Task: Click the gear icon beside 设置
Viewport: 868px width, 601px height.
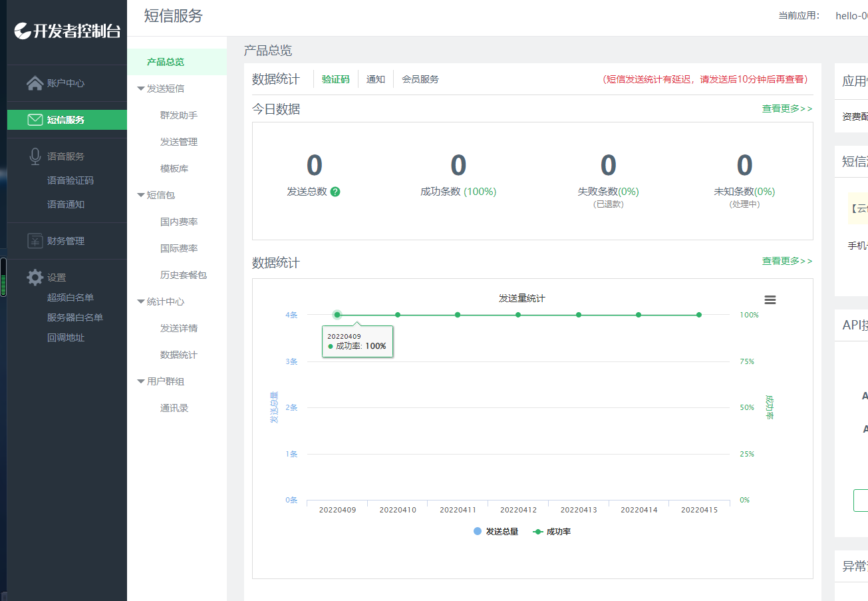Action: pyautogui.click(x=35, y=278)
